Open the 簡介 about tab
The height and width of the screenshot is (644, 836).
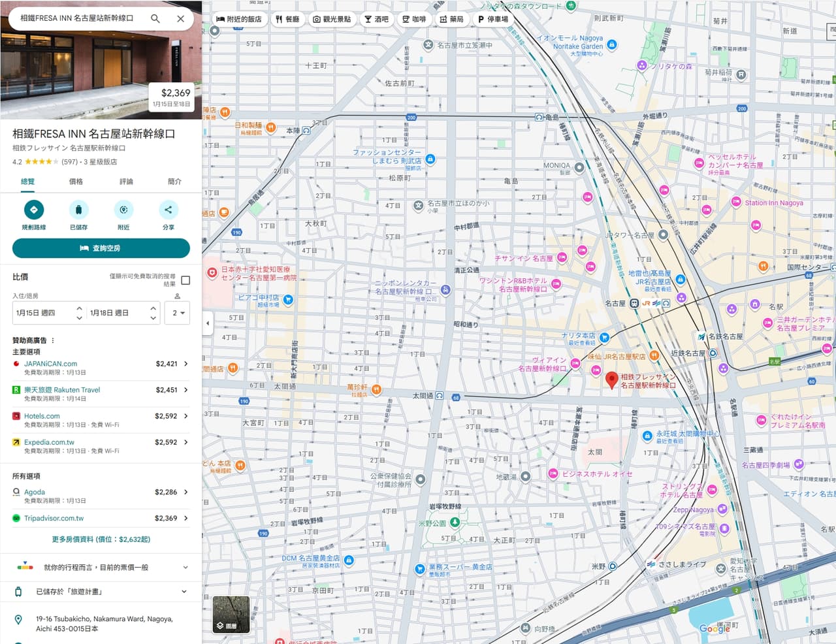174,182
